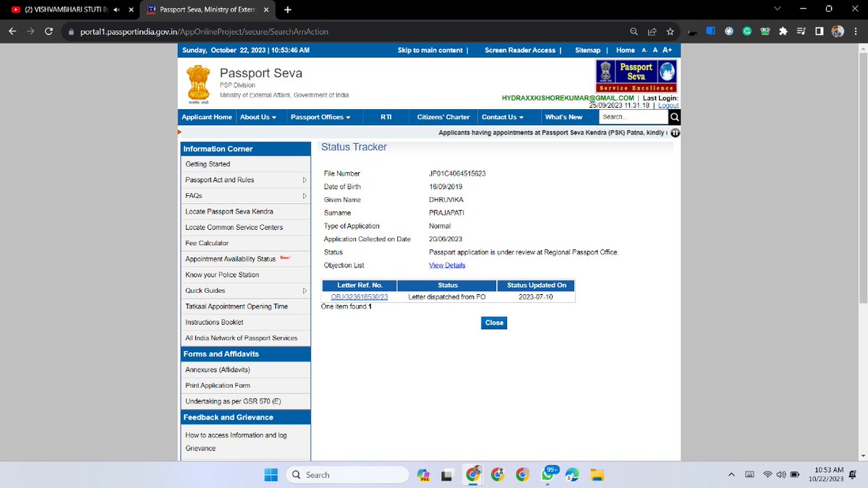Screen dimensions: 868x488
Task: Pause the scrolling news ticker
Action: point(675,133)
